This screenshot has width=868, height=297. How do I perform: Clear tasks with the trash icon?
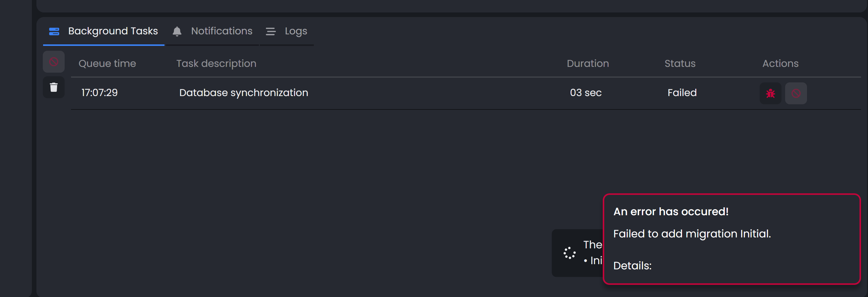tap(54, 88)
